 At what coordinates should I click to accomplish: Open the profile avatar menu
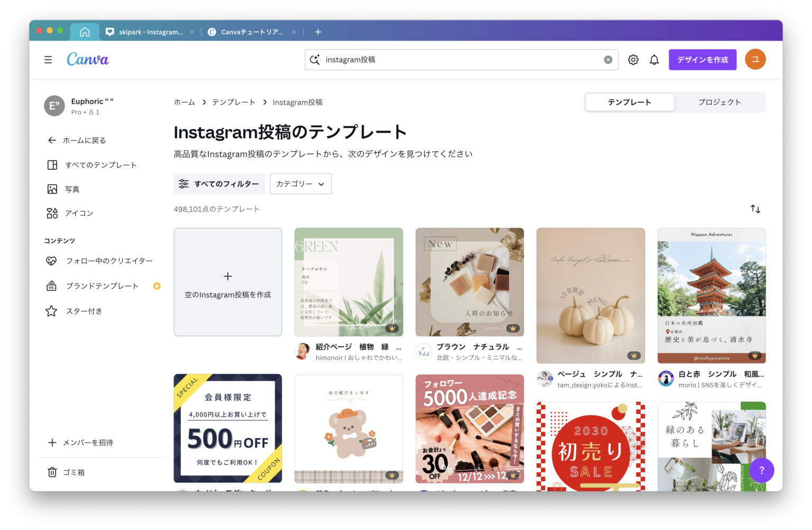coord(755,59)
